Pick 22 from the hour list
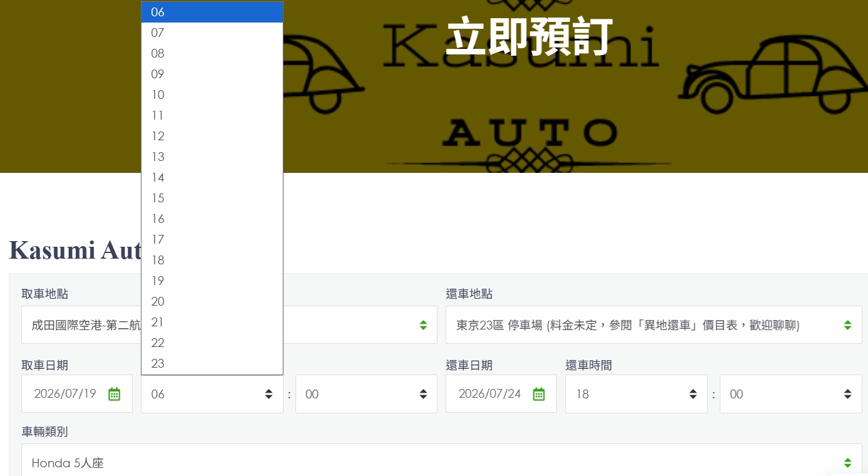The width and height of the screenshot is (868, 476). (212, 343)
